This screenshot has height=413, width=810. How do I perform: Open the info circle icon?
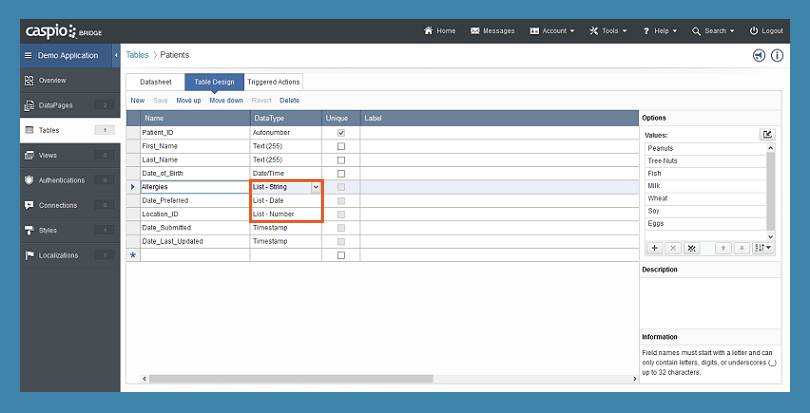(777, 55)
